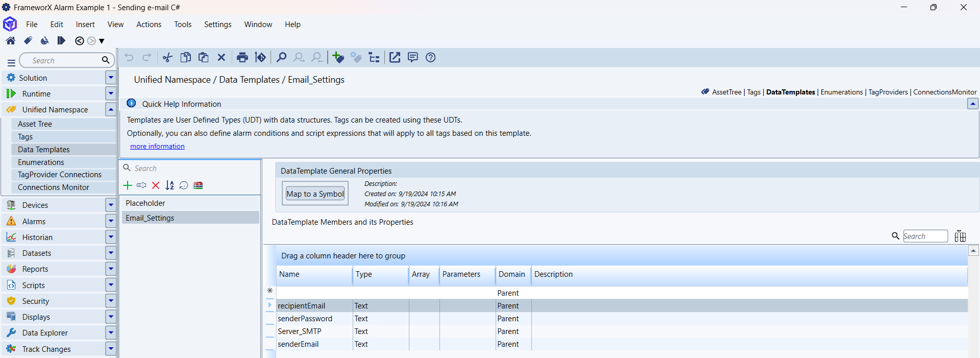This screenshot has width=980, height=358.
Task: Sort the templates list alphabetically
Action: pyautogui.click(x=169, y=185)
